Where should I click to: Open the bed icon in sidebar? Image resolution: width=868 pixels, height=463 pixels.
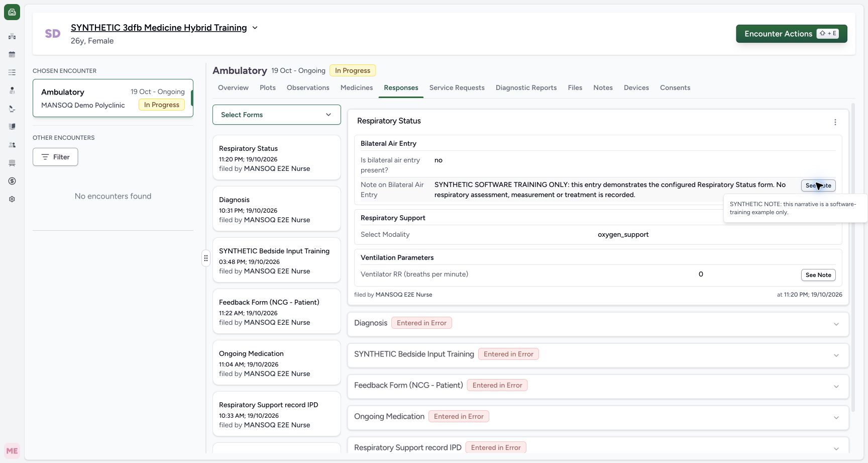pyautogui.click(x=12, y=163)
